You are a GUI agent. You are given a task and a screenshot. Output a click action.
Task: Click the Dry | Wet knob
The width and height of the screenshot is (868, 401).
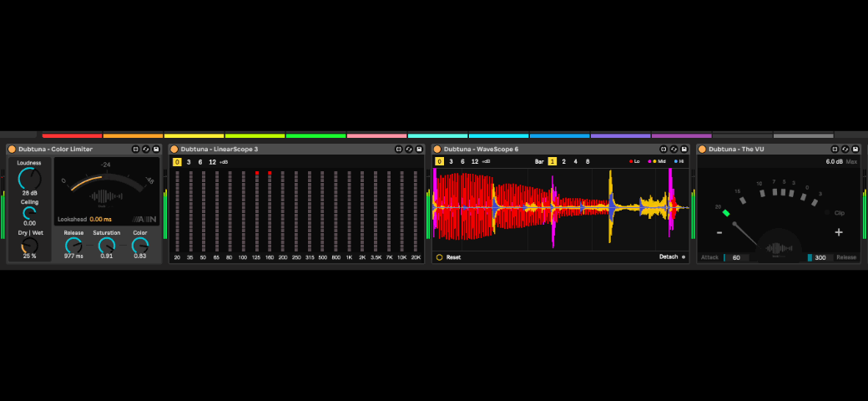coord(29,246)
